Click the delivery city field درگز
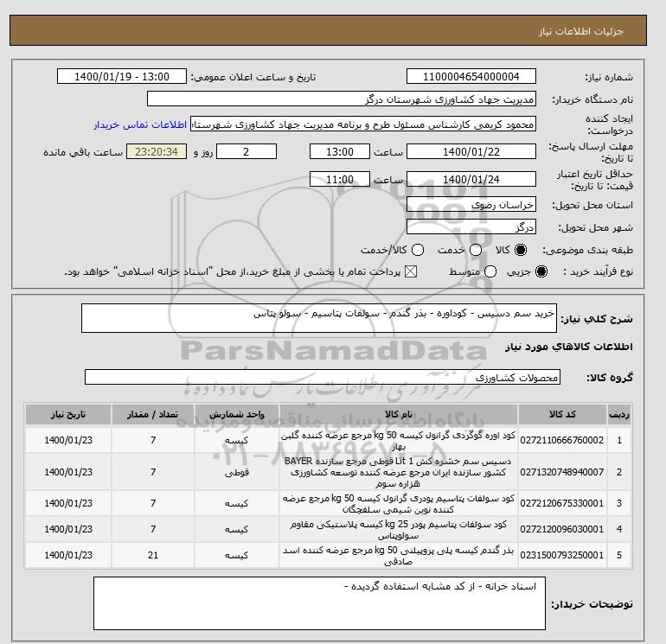This screenshot has width=666, height=644. click(471, 226)
